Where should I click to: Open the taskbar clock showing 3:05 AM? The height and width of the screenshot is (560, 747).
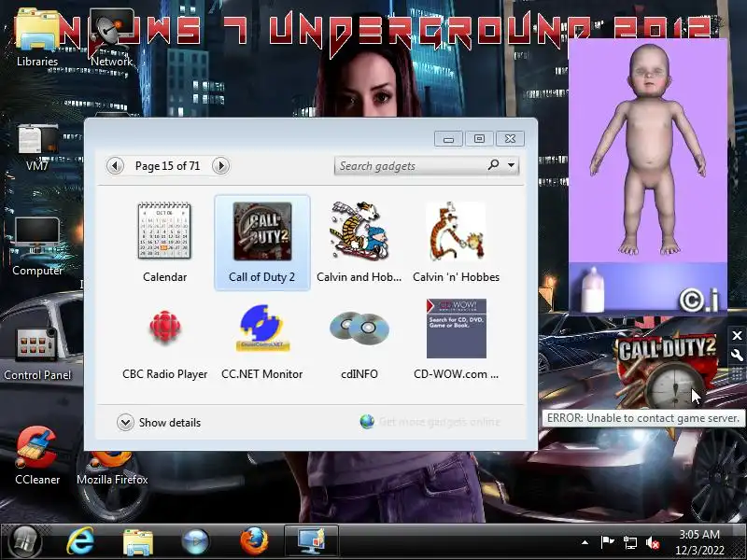pyautogui.click(x=699, y=542)
